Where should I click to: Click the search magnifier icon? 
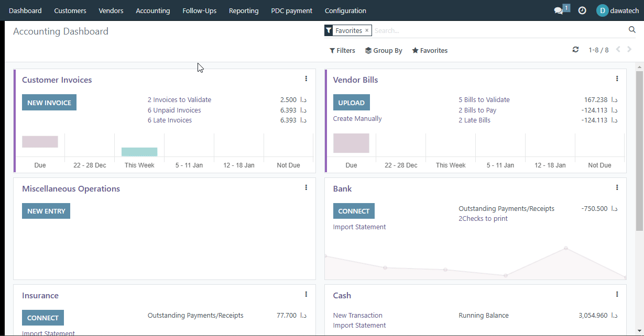[632, 30]
